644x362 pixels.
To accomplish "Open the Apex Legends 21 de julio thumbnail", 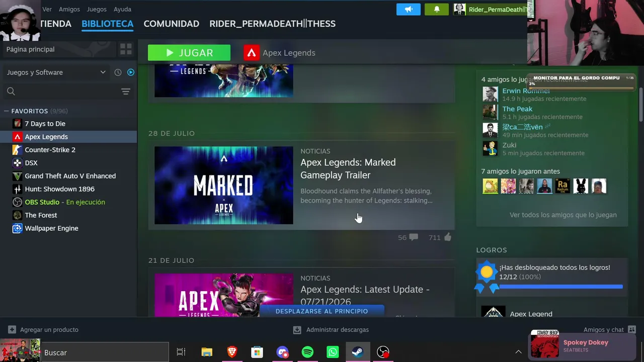I will (224, 295).
